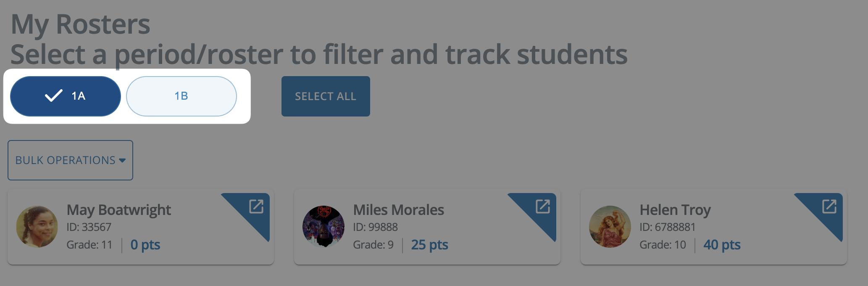Click May Boatwright's avatar photo
Screen dimensions: 868x286
(x=37, y=227)
